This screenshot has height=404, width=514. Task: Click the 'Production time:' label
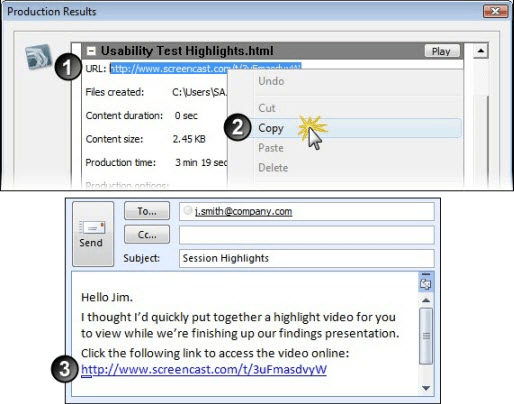click(120, 162)
